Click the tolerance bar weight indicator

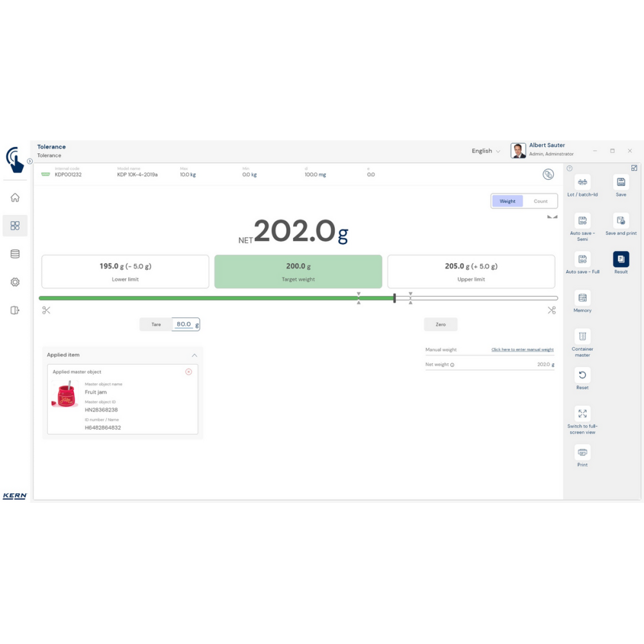[395, 298]
